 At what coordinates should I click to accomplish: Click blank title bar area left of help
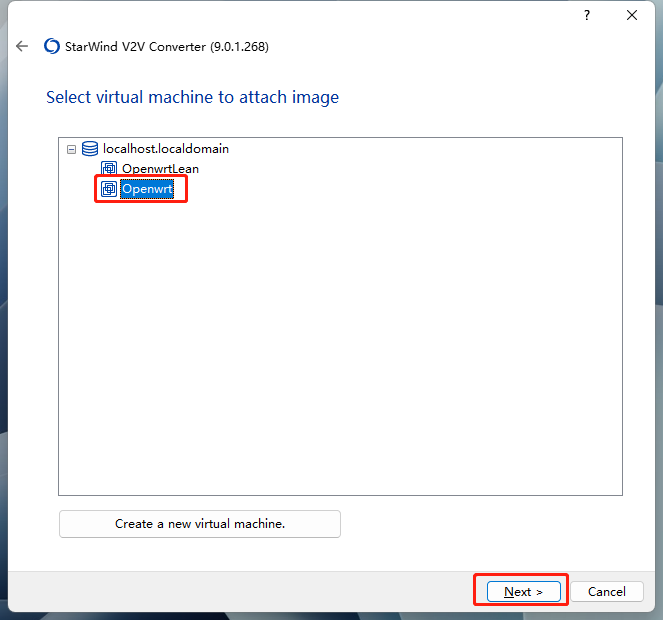point(300,15)
